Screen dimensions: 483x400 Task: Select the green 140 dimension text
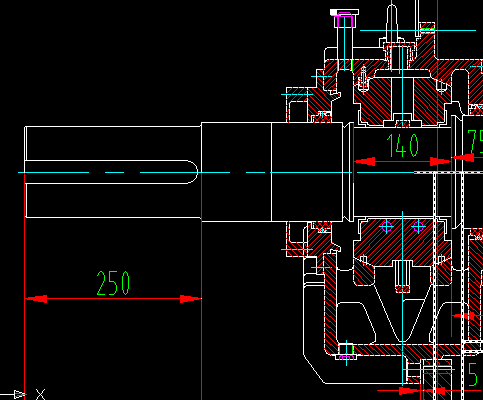point(402,145)
